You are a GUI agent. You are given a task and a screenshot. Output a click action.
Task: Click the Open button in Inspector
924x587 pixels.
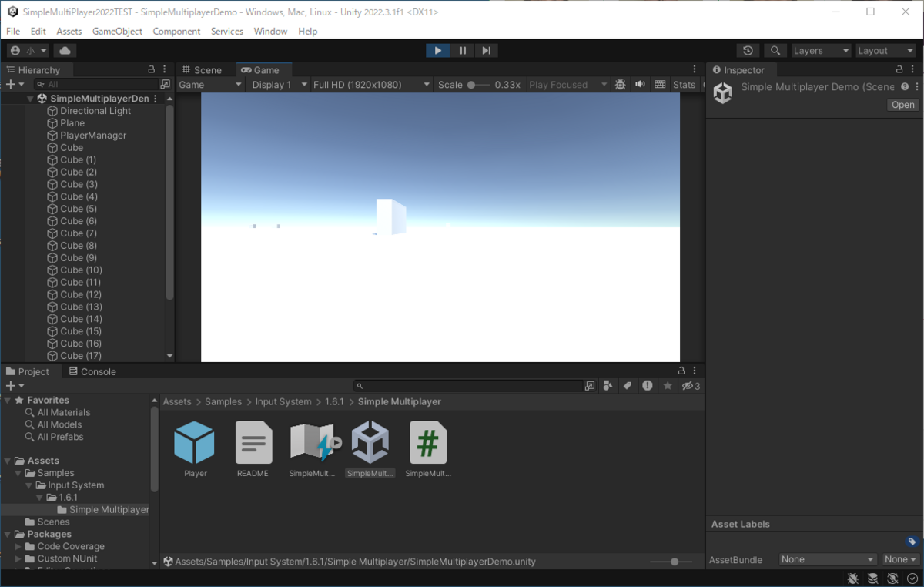click(x=903, y=105)
